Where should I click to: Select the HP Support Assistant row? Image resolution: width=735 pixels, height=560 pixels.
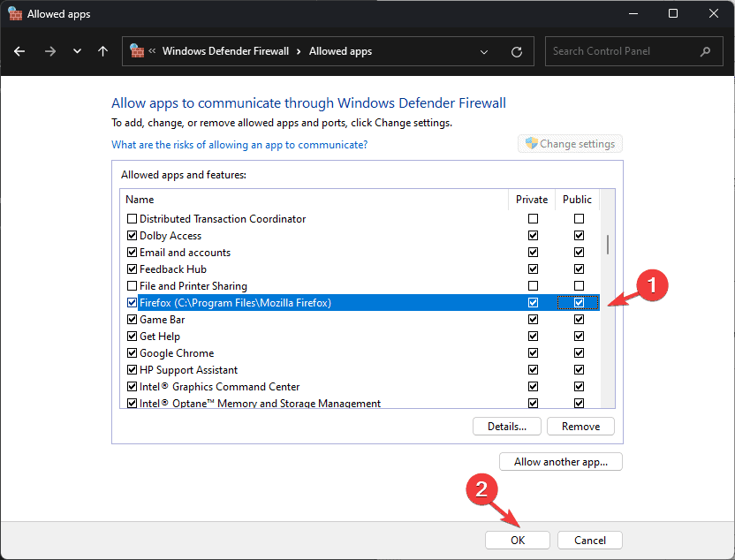click(360, 370)
